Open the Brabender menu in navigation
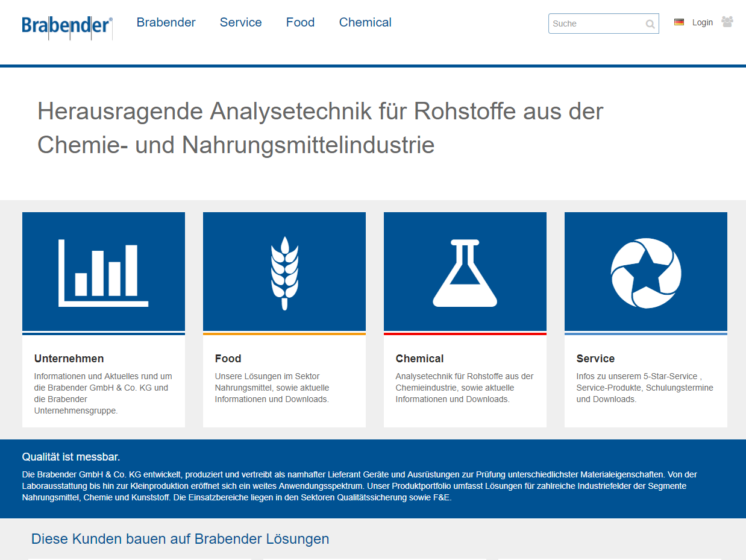The height and width of the screenshot is (560, 746). tap(166, 22)
